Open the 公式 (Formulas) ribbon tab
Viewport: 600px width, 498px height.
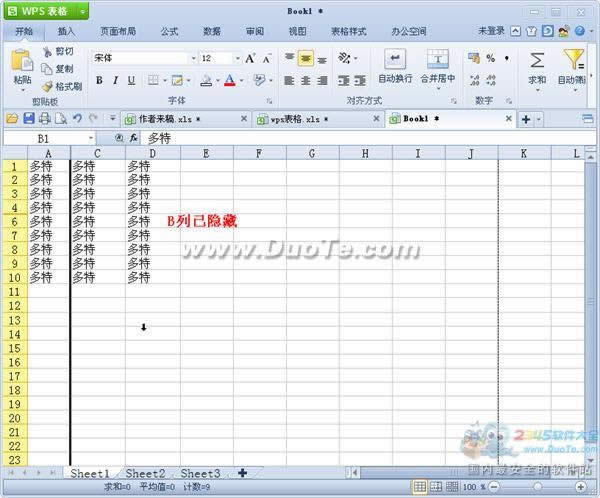[169, 31]
